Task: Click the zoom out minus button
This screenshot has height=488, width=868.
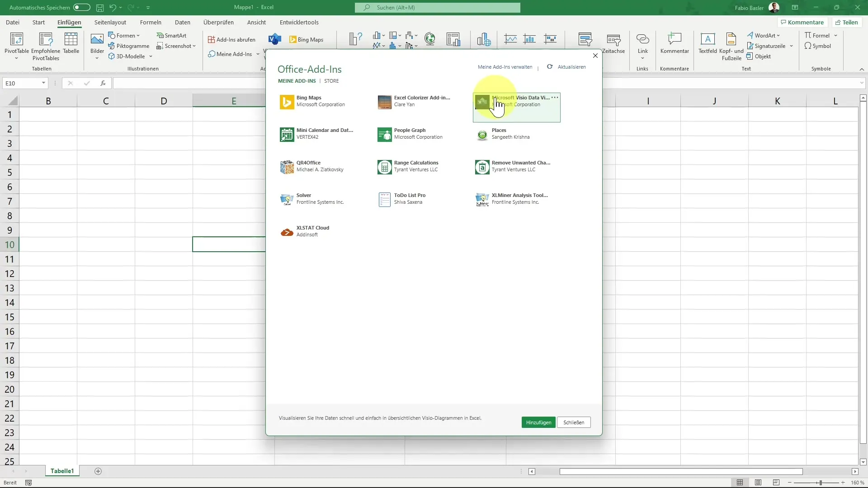Action: 790,483
